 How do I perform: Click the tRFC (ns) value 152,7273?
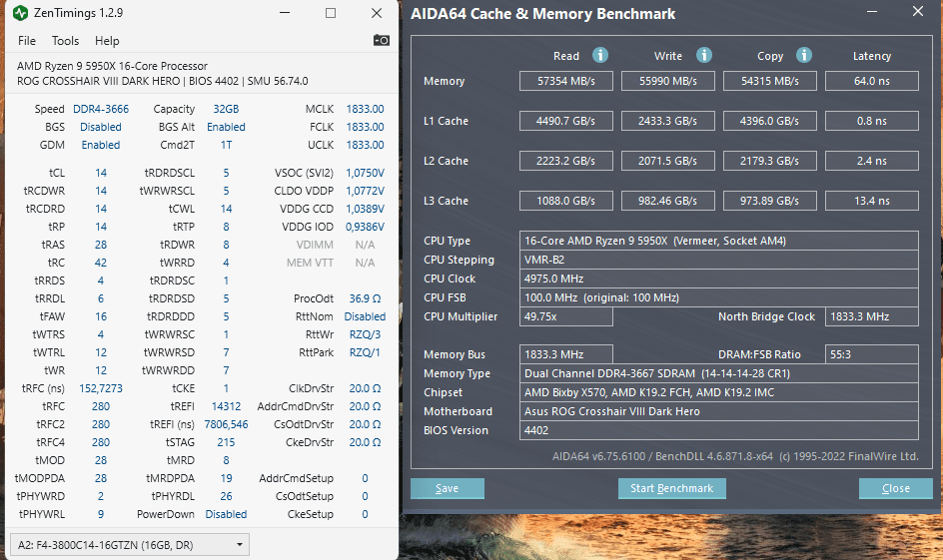101,388
